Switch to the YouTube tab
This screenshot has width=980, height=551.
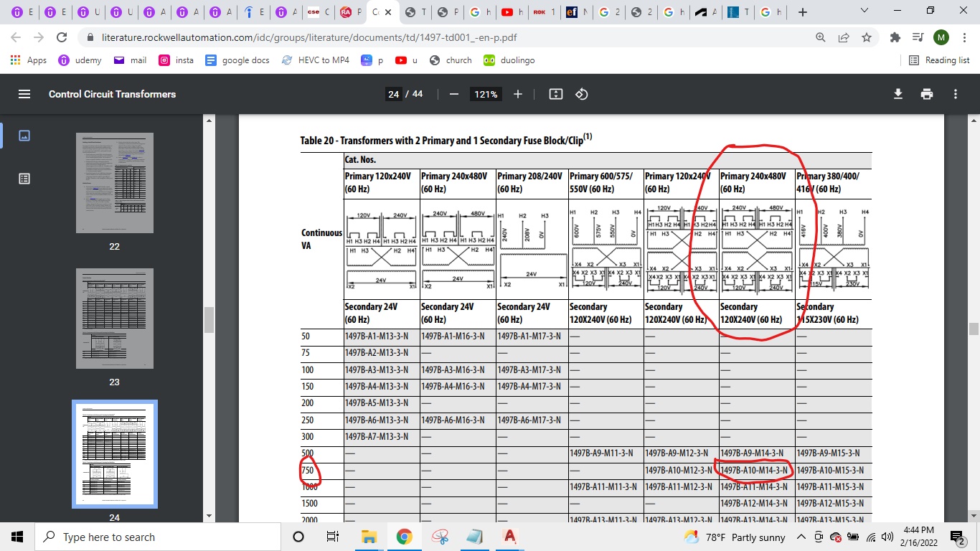[512, 12]
